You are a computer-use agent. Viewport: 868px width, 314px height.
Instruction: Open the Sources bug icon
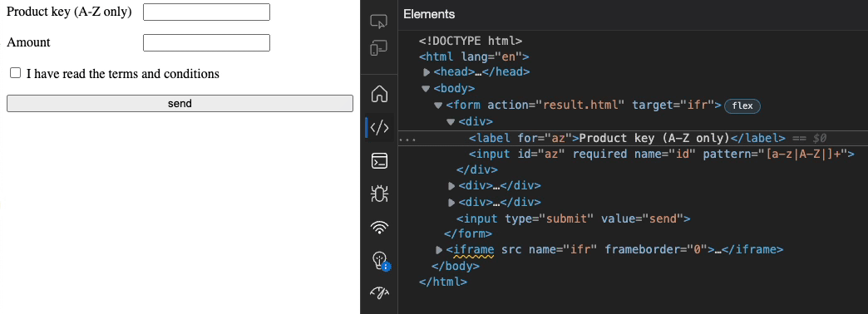[379, 194]
